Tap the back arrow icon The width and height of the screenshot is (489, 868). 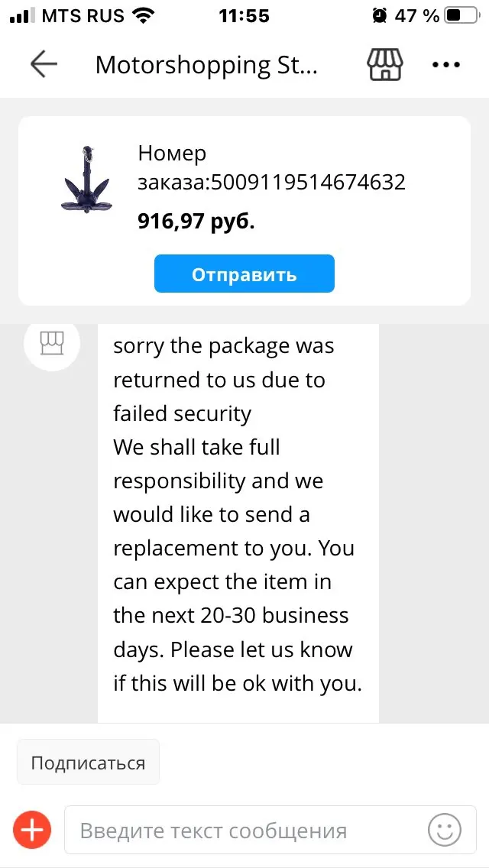click(x=44, y=65)
